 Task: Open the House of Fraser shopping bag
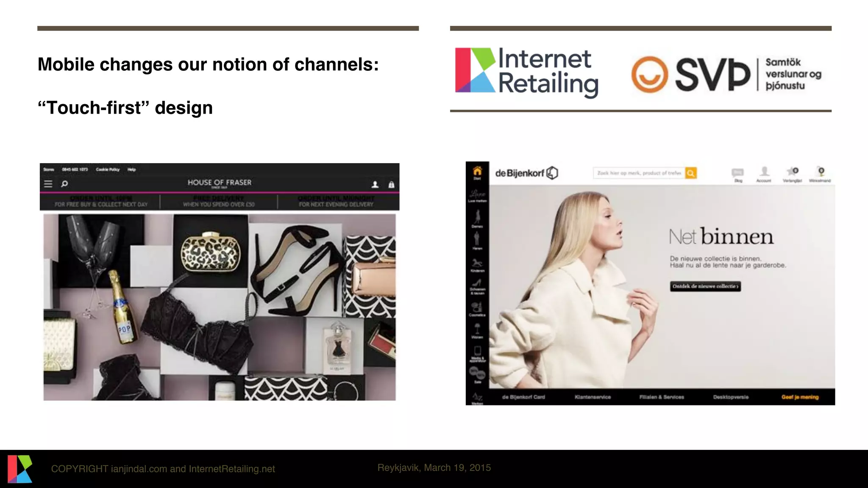[x=391, y=184]
